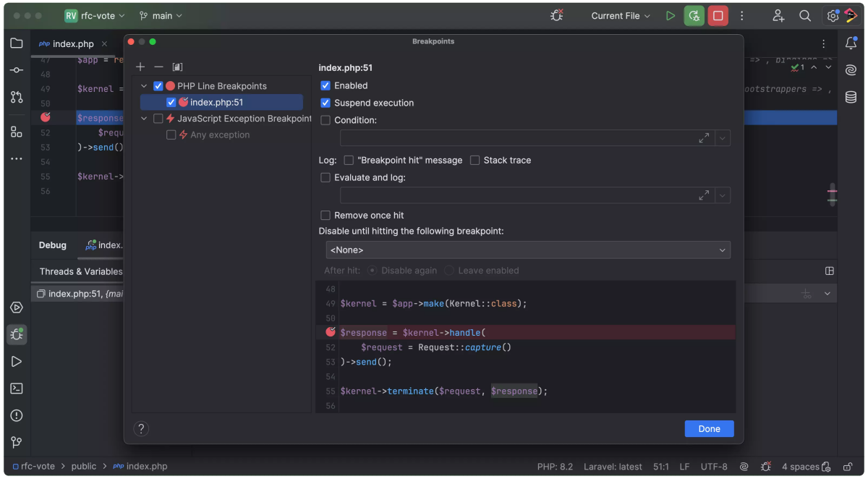Open the Terminal tool window icon

pos(16,389)
